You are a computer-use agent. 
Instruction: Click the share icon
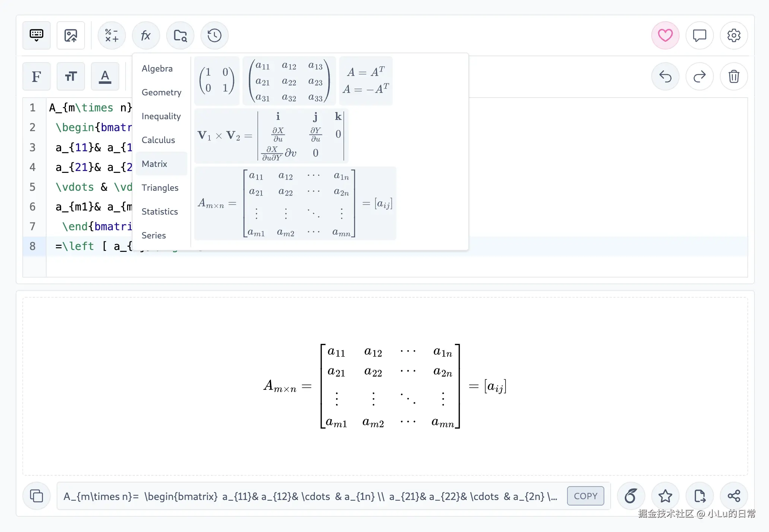point(734,496)
